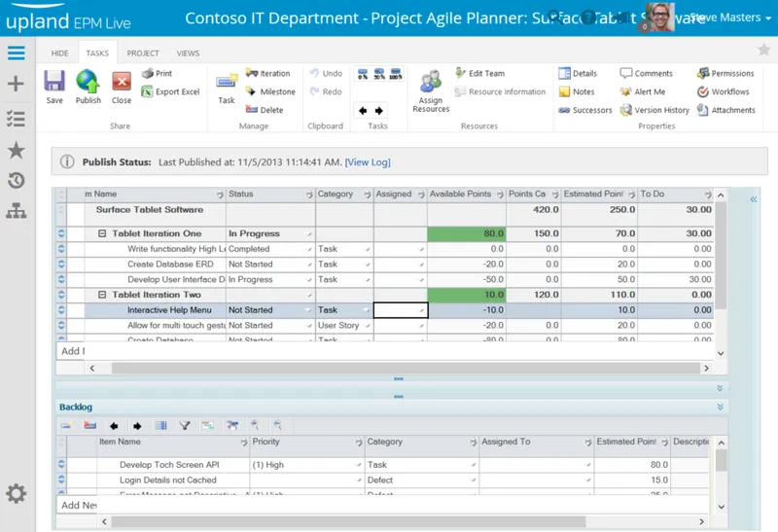Delete the selected item in the ribbon
This screenshot has width=778, height=532.
coord(265,110)
